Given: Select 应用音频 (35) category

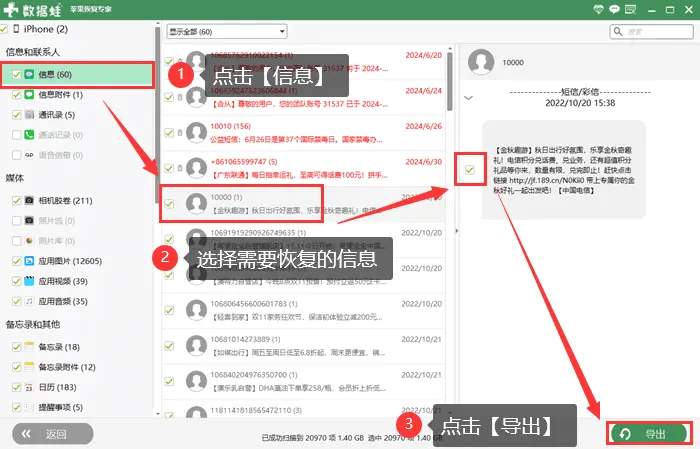Looking at the screenshot, I should point(63,301).
